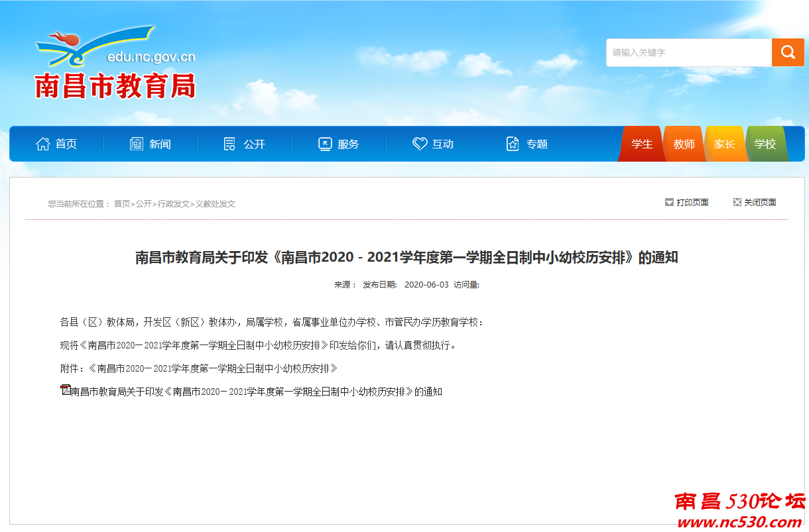Screen dimensions: 809x532
Task: Click the document icon beside 公开
Action: (229, 142)
